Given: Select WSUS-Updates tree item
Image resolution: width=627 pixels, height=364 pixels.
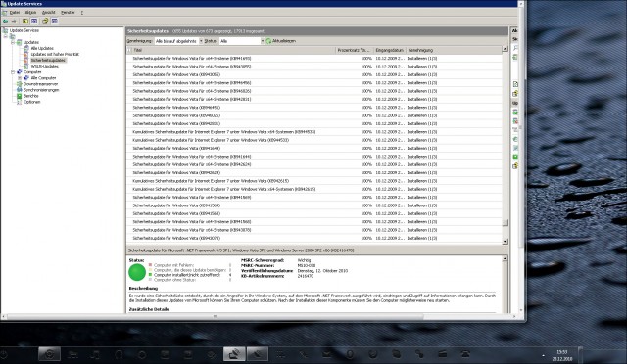Looking at the screenshot, I should 44,66.
